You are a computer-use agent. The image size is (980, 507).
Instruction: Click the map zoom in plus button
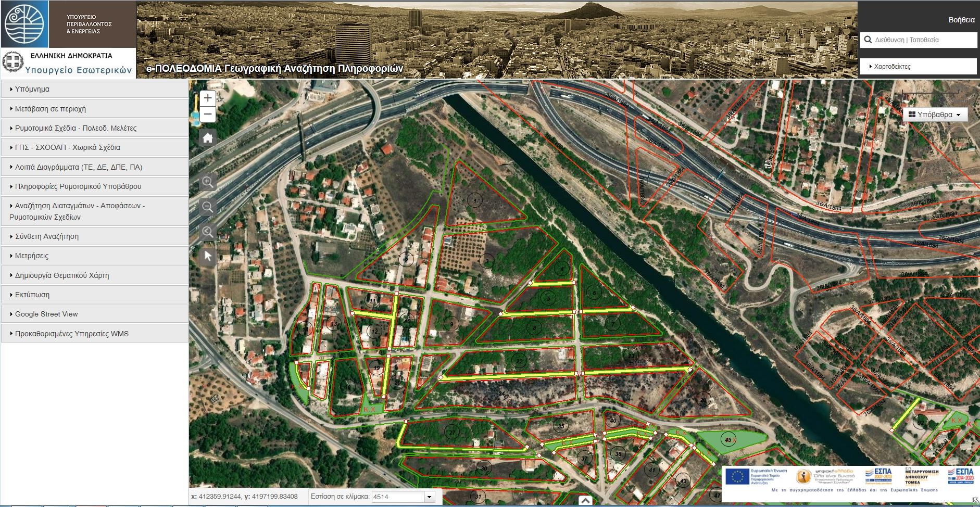tap(208, 98)
